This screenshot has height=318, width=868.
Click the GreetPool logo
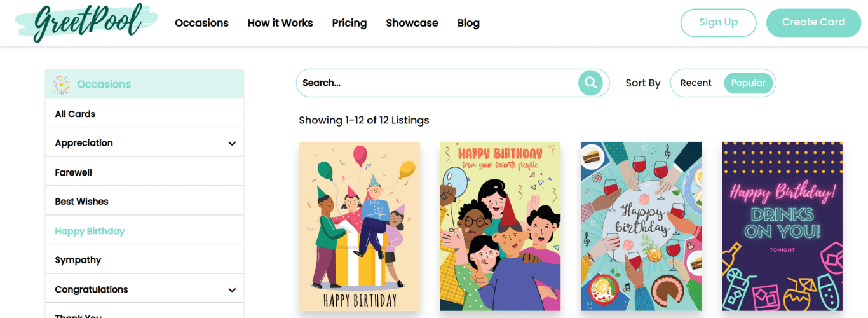coord(86,23)
